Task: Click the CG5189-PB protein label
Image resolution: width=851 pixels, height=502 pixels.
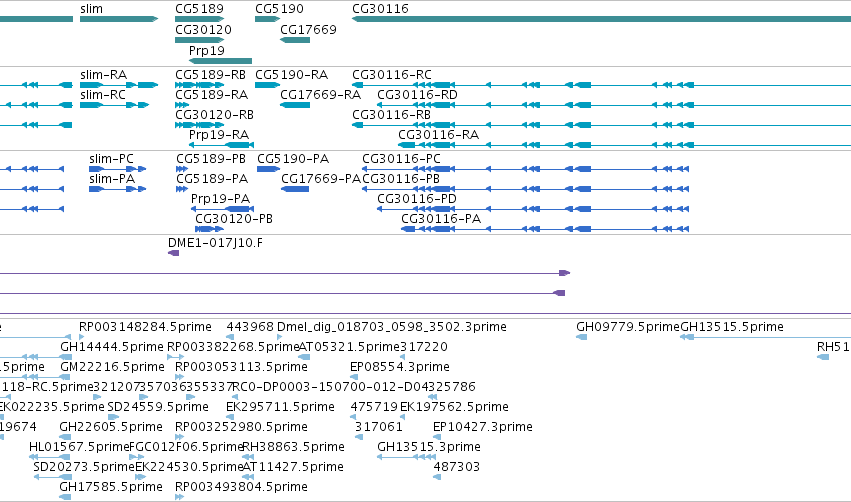Action: point(211,158)
